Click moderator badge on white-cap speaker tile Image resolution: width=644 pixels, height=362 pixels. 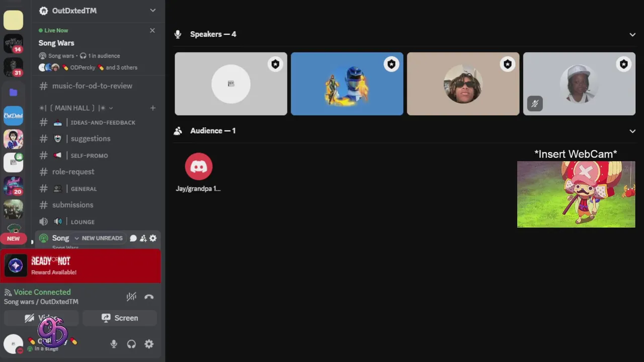point(624,64)
